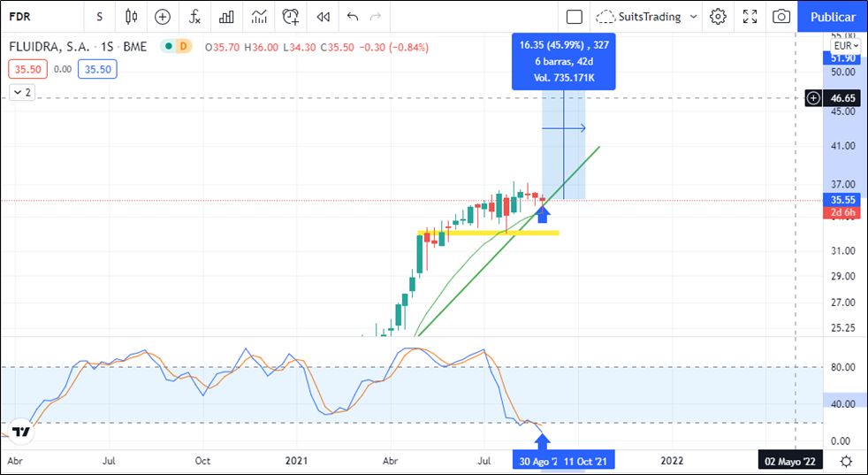
Task: Create an alert with the alarm clock icon
Action: click(291, 17)
